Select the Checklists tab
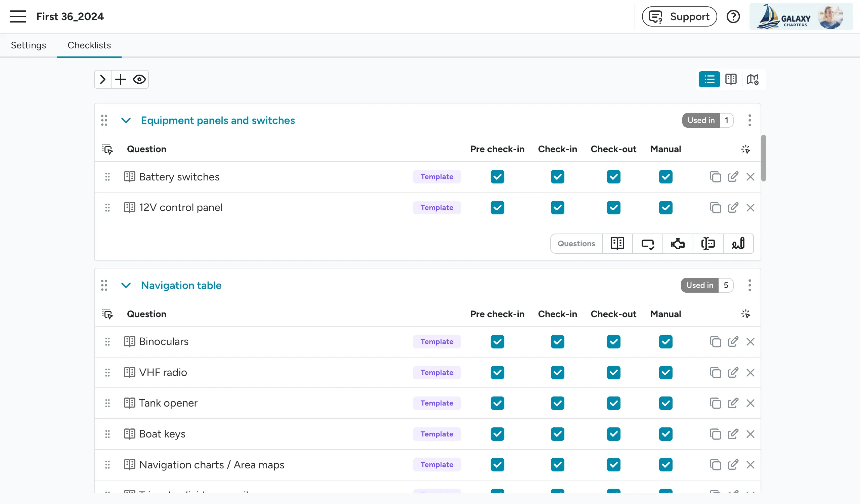 coord(89,45)
